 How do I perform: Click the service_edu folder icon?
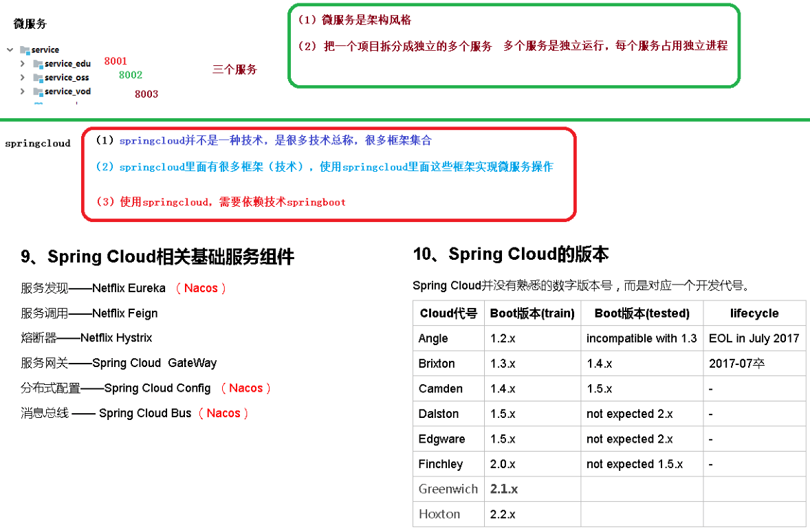tap(38, 64)
